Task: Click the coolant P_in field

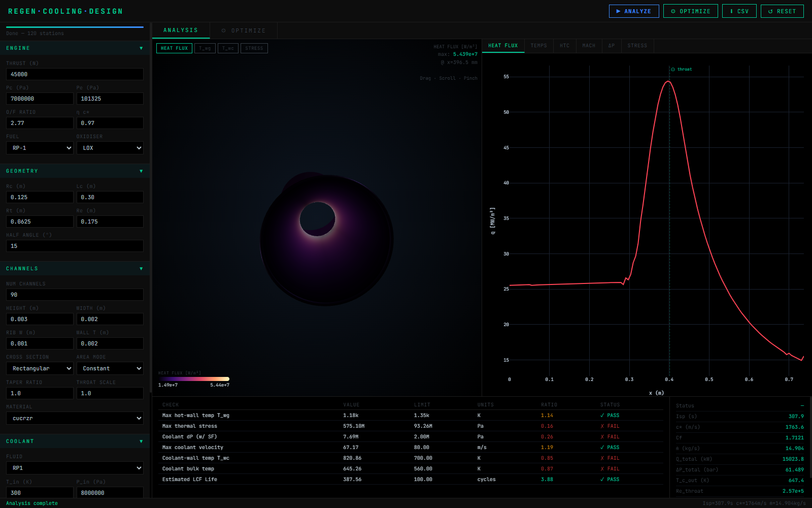Action: click(110, 493)
